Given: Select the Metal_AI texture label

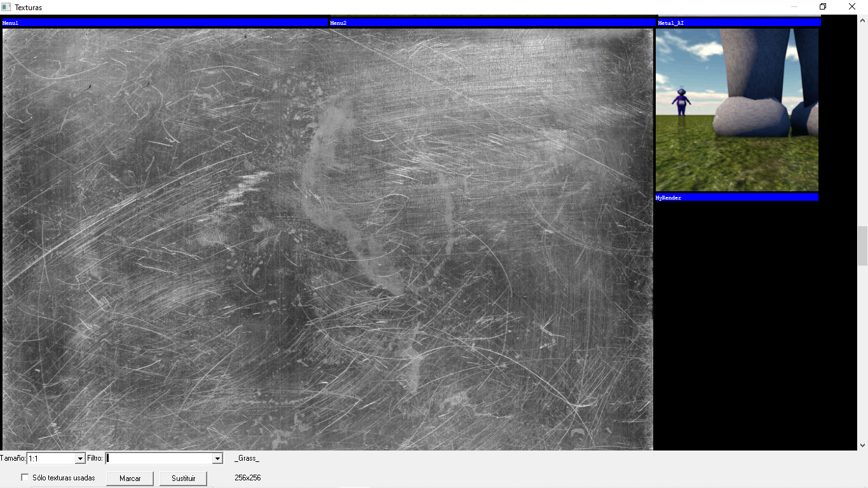Looking at the screenshot, I should point(738,23).
